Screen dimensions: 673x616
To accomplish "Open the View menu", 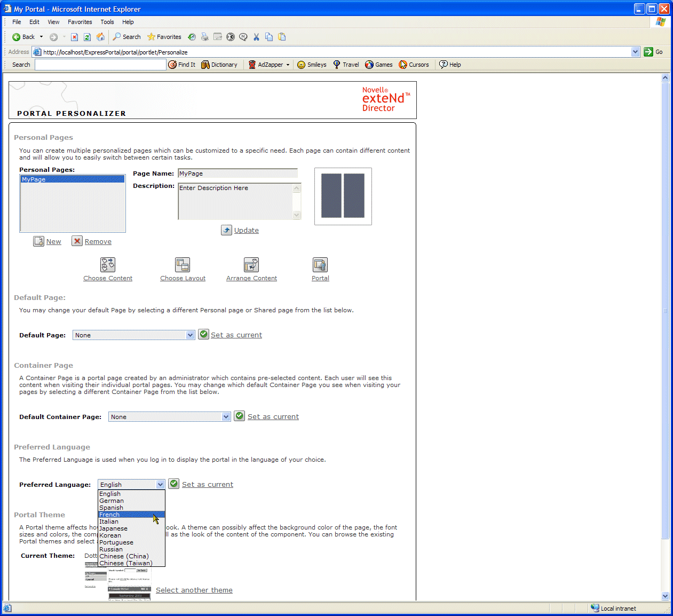I will [53, 22].
